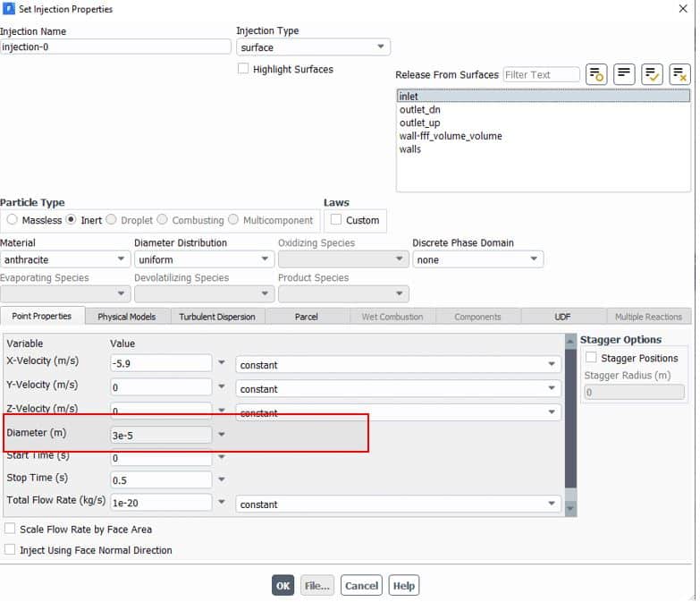Open Total Flow Rate options arrow
The width and height of the screenshot is (700, 602).
click(222, 504)
